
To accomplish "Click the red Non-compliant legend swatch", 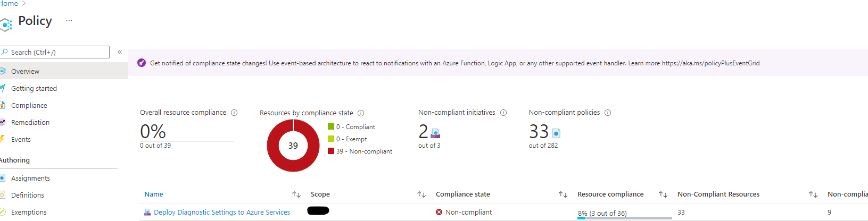I will point(331,151).
